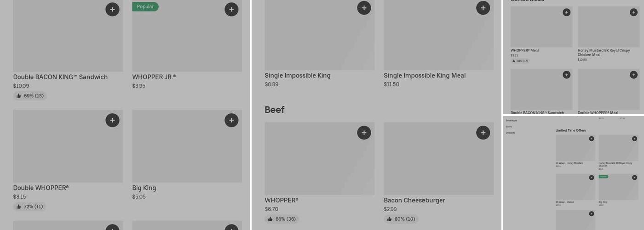Open the WHOPPER JR. item title

click(154, 77)
